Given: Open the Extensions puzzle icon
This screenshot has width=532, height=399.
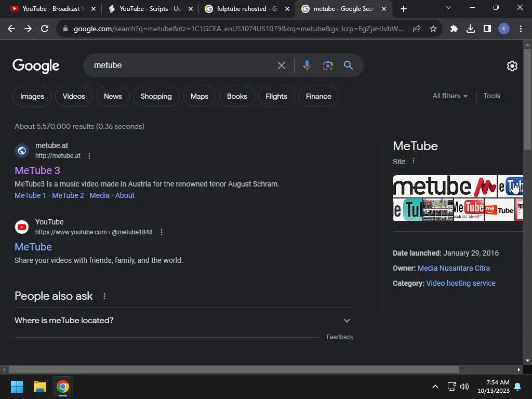Looking at the screenshot, I should 454,29.
